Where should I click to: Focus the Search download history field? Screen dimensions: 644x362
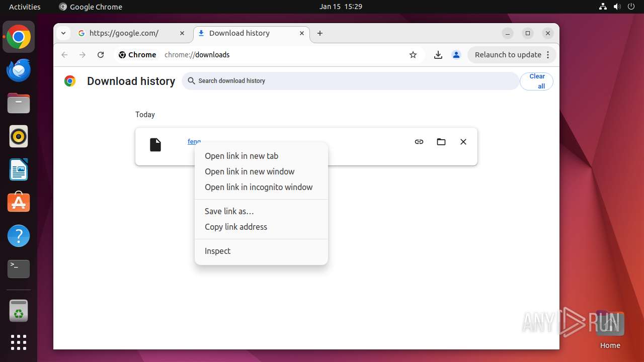(350, 81)
